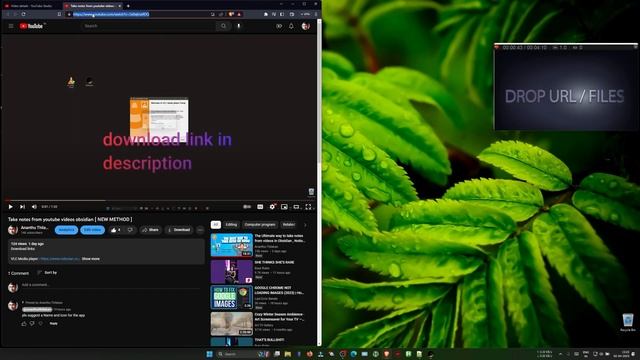Open YouTube notifications bell

(x=291, y=26)
